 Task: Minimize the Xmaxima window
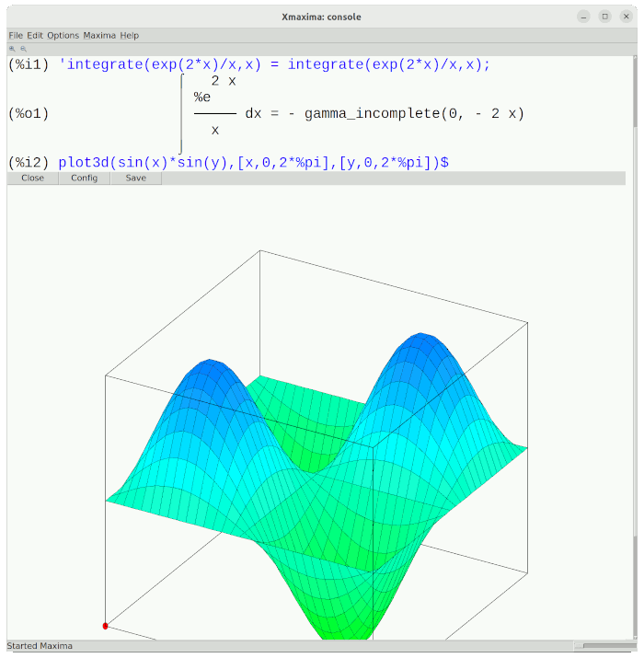coord(584,17)
